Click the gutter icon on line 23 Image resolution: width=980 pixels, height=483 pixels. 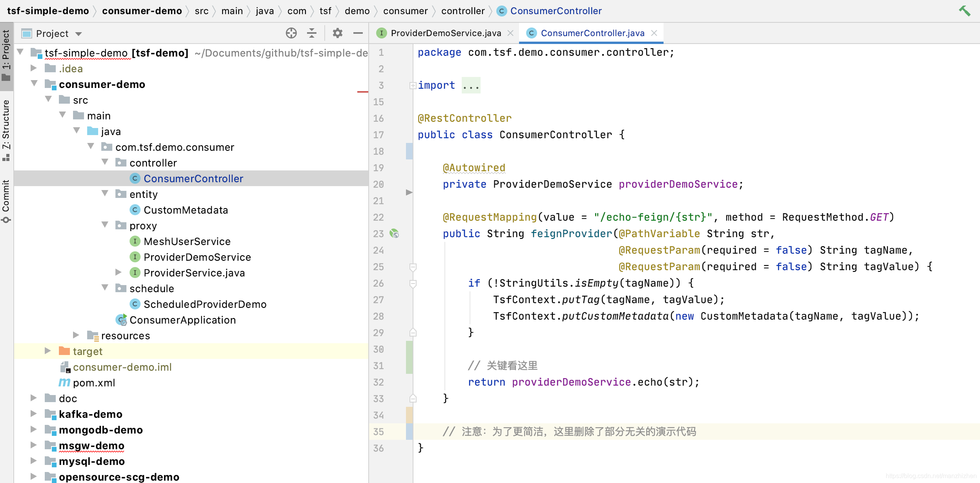pyautogui.click(x=394, y=234)
